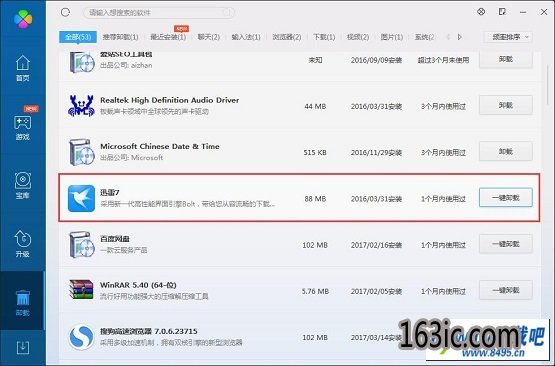This screenshot has height=366, width=555.
Task: Open the 宝库 software library in the sidebar
Action: 23,185
